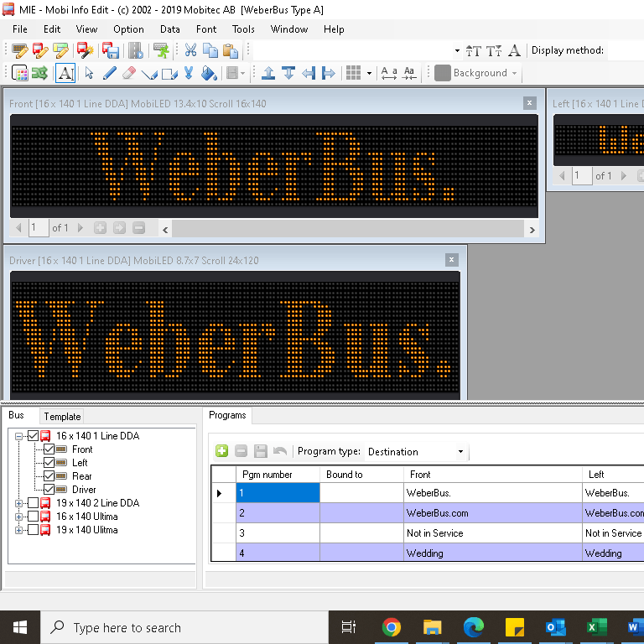Choose the eraser tool
Viewport: 644px width, 644px height.
click(129, 74)
